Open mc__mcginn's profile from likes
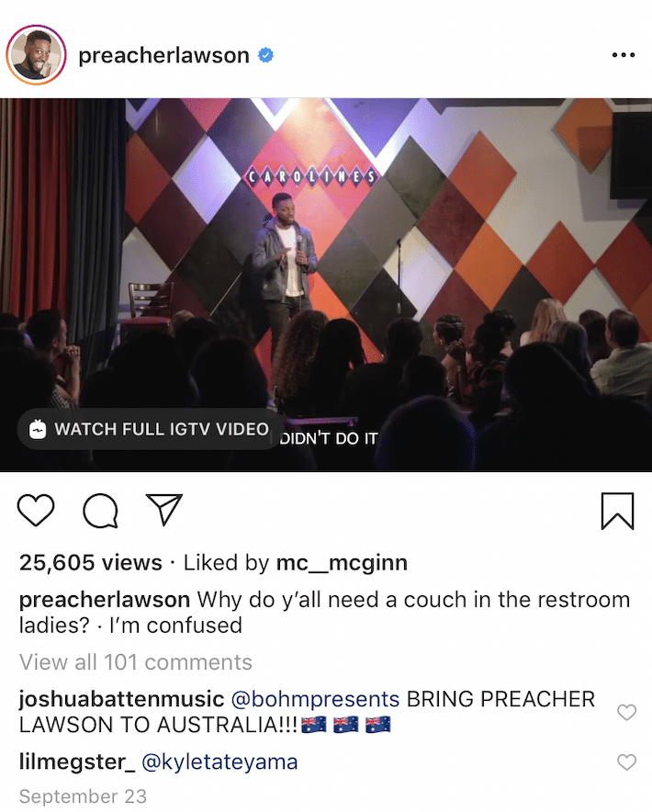The height and width of the screenshot is (812, 652). (342, 563)
